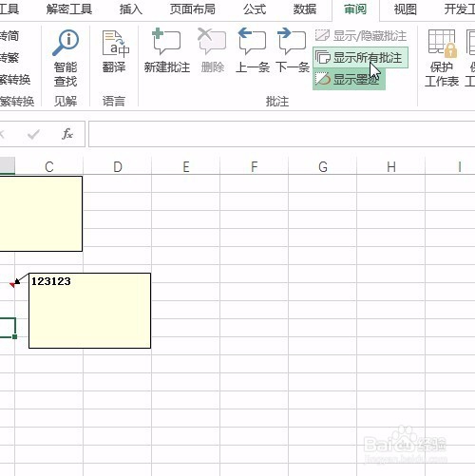Toggle Show/Hide Comment (显示/隐藏批注)
This screenshot has height=476, width=475.
[x=361, y=36]
